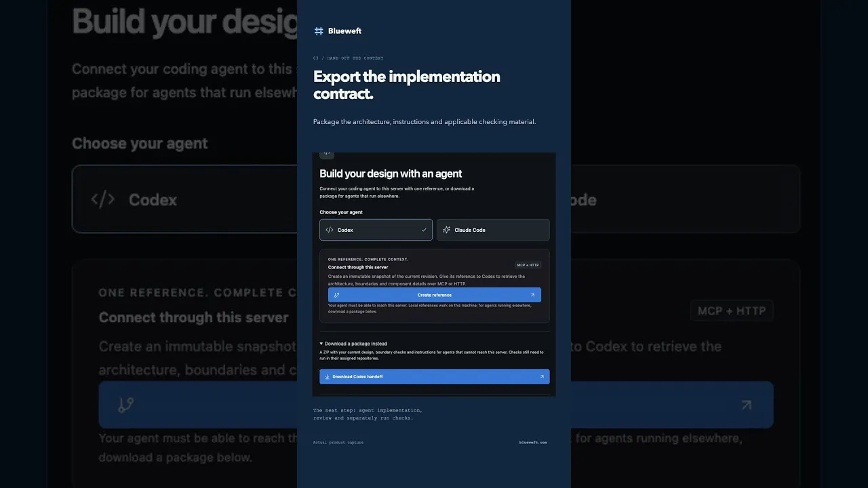Click the blueweft.com link at bottom

click(x=533, y=443)
